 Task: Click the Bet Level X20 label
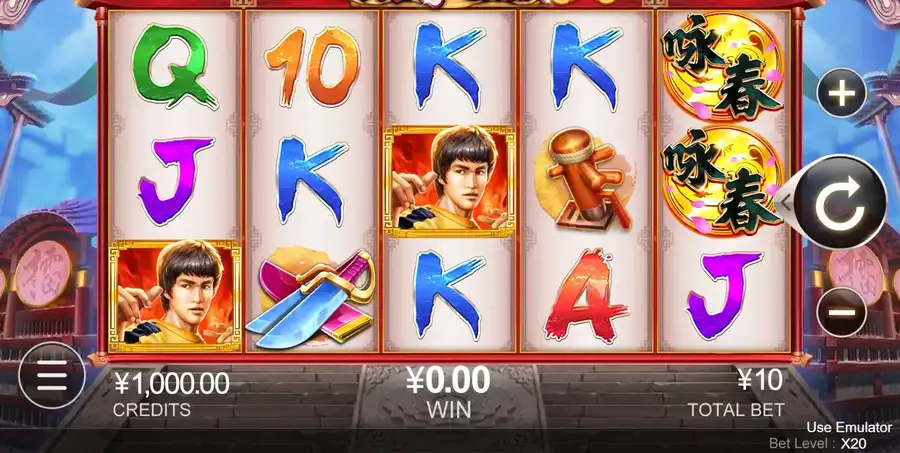point(818,443)
